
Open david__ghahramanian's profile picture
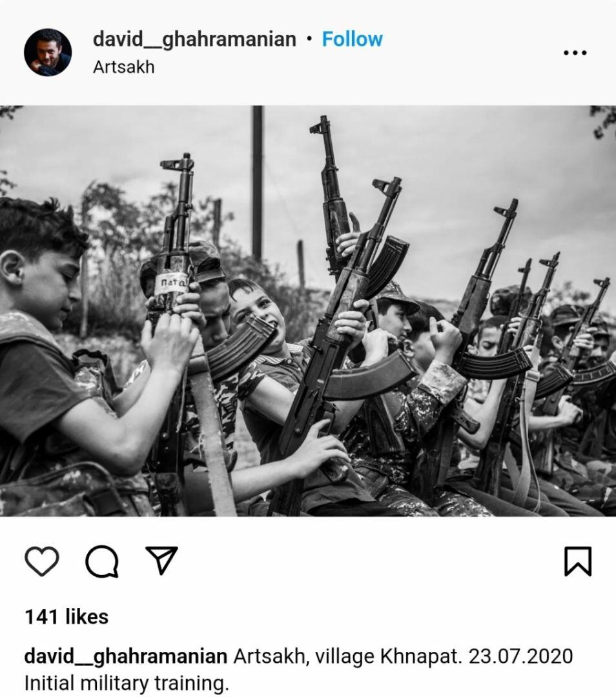(x=48, y=52)
